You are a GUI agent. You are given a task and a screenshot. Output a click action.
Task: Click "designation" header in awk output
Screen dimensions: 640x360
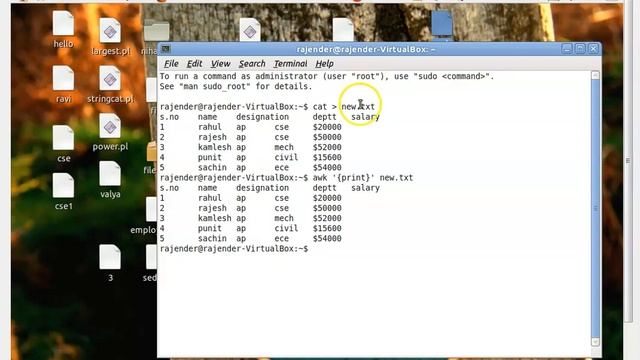(262, 188)
